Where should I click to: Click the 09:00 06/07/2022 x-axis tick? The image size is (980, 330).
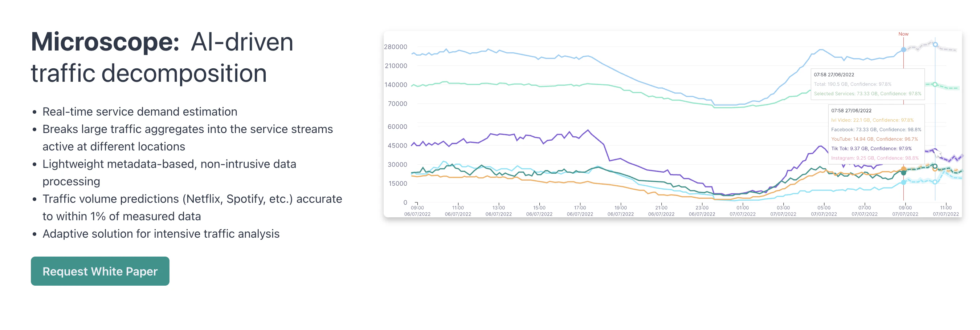417,211
